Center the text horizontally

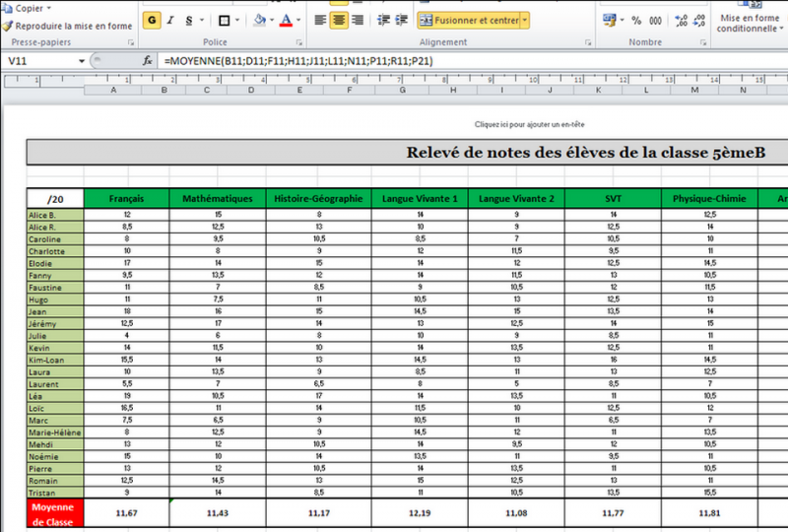340,20
